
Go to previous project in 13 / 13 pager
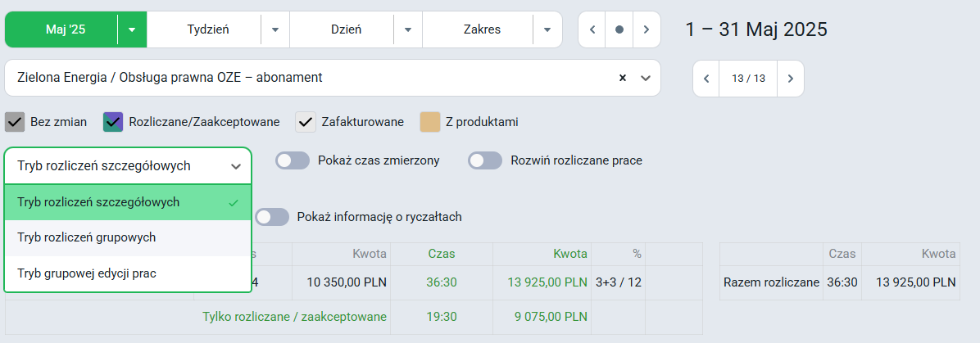click(x=706, y=79)
